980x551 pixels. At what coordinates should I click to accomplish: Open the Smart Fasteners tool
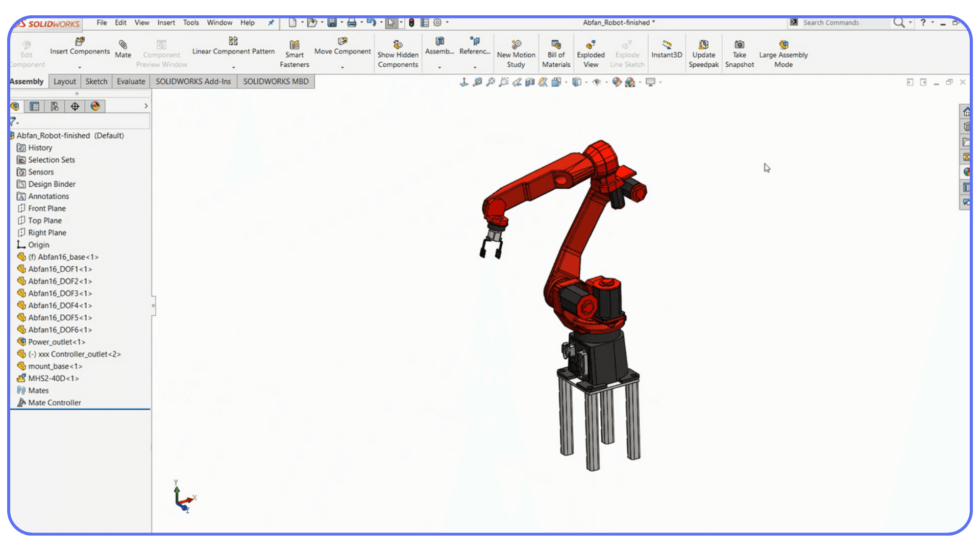[295, 53]
